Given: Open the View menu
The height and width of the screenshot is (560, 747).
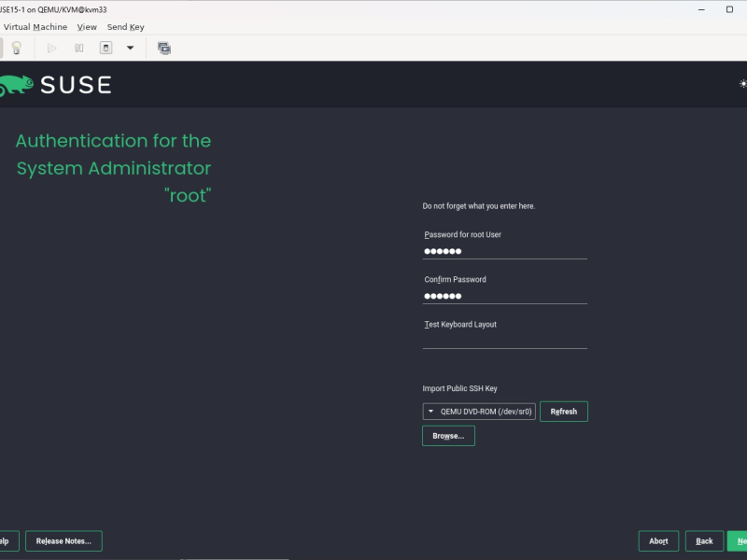Looking at the screenshot, I should point(87,27).
